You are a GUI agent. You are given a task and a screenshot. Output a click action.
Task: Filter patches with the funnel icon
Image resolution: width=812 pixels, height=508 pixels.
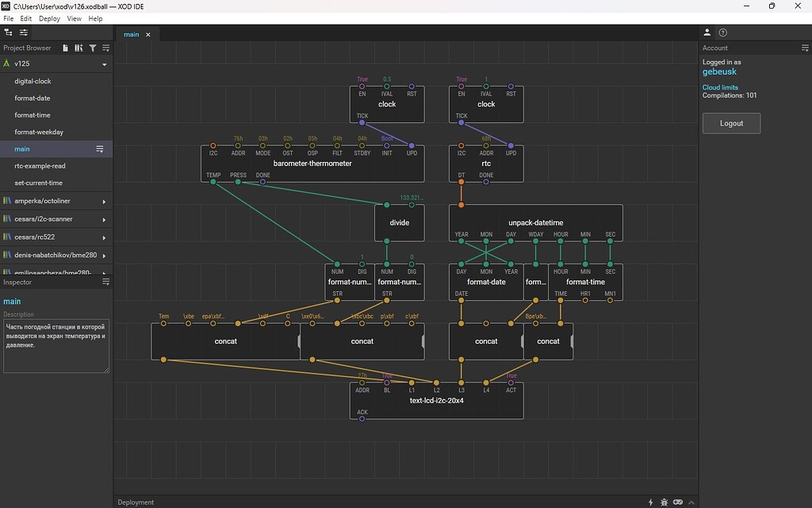[94, 48]
